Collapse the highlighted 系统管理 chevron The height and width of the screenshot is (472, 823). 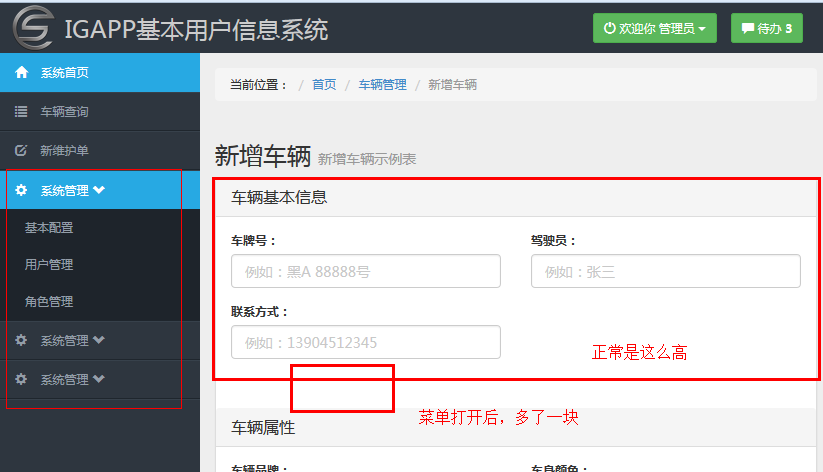click(99, 190)
